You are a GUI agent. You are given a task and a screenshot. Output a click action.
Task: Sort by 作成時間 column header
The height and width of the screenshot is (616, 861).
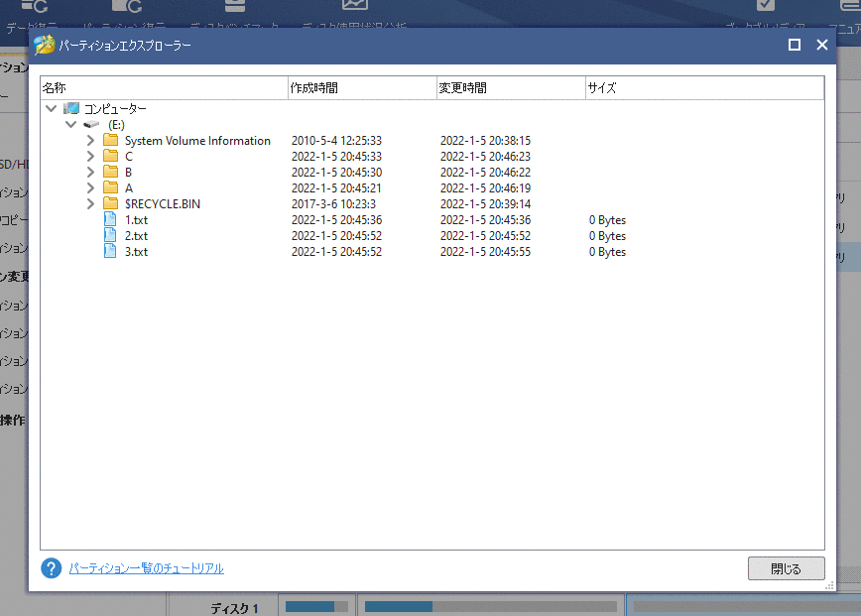click(362, 88)
